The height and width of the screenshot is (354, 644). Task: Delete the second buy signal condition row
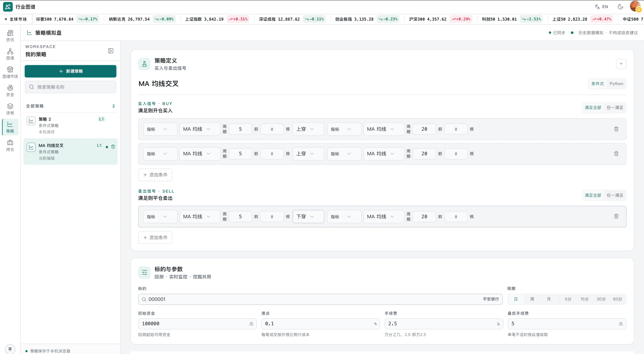pyautogui.click(x=616, y=154)
